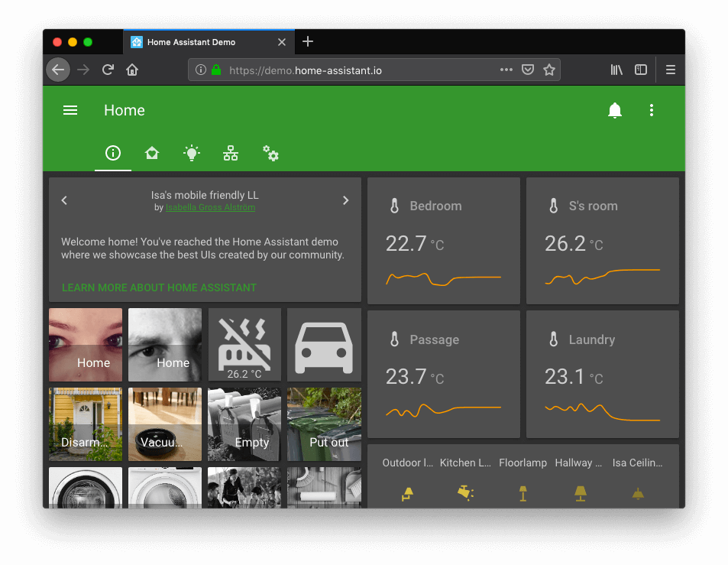Open the gears settings tab icon
This screenshot has width=728, height=565.
270,153
